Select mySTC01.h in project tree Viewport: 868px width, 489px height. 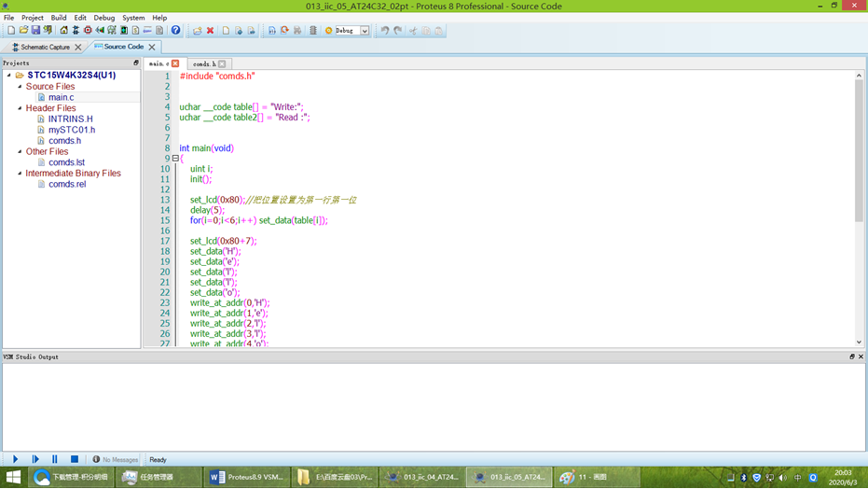coord(72,130)
